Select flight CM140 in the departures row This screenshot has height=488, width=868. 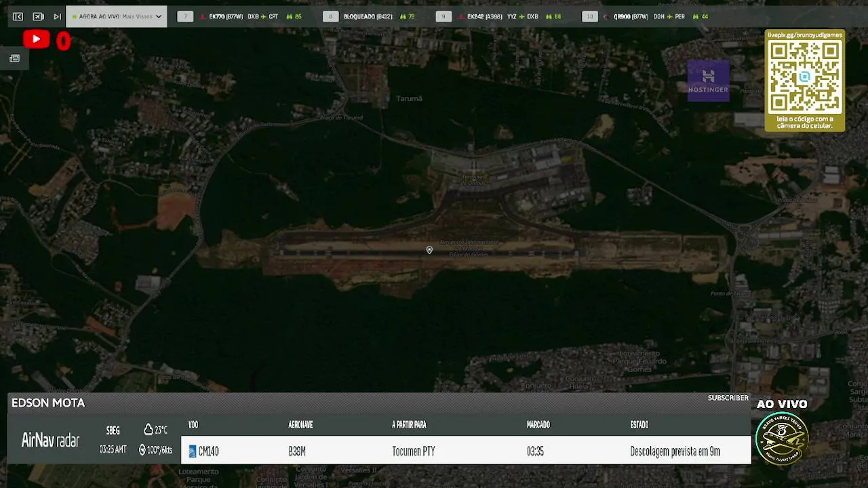coord(208,451)
